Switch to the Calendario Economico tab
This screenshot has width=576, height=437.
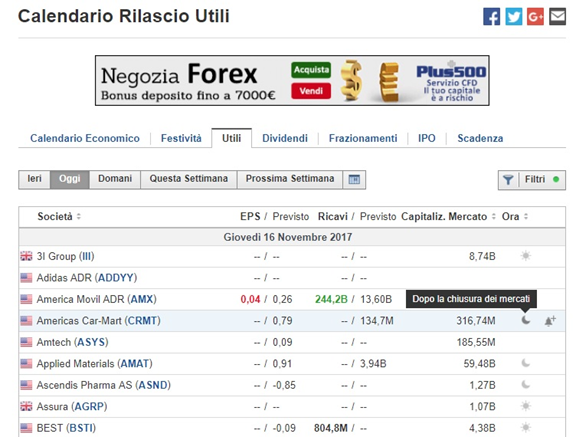85,138
